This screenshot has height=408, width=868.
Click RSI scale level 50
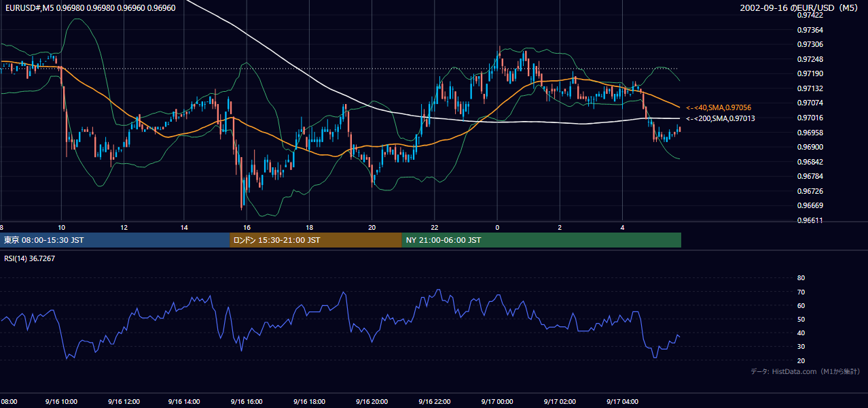click(x=801, y=319)
